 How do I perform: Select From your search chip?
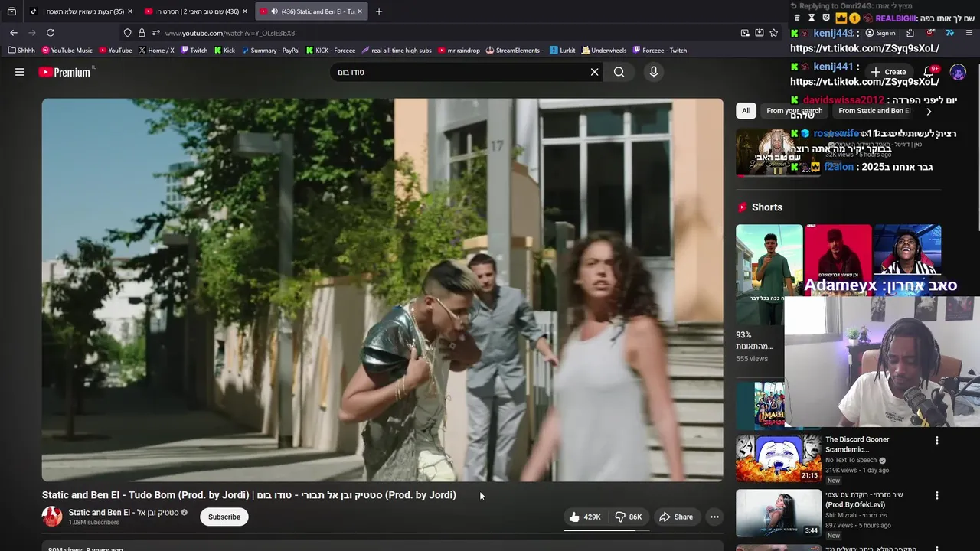[794, 111]
